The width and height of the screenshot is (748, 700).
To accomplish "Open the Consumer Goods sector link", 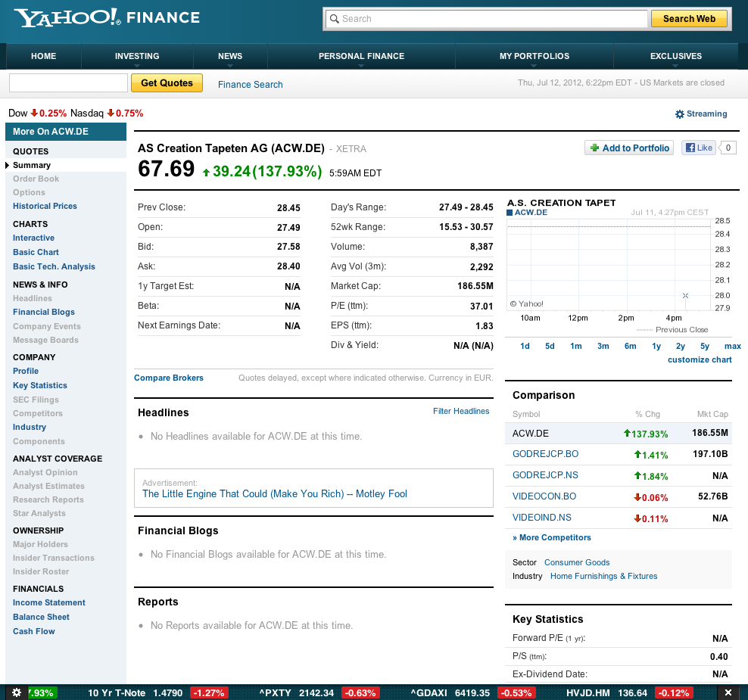I will pos(577,562).
